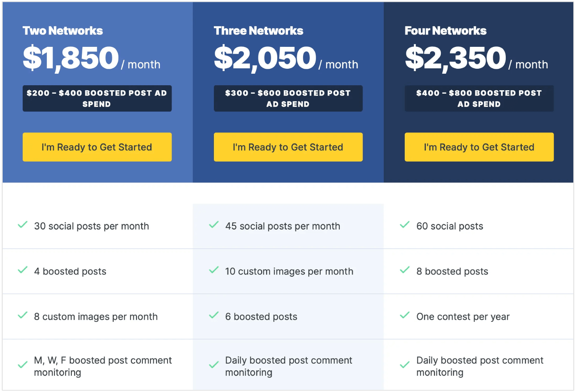The width and height of the screenshot is (576, 392).
Task: Click the $300 - $600 boosted post ad spend badge
Action: coord(288,98)
